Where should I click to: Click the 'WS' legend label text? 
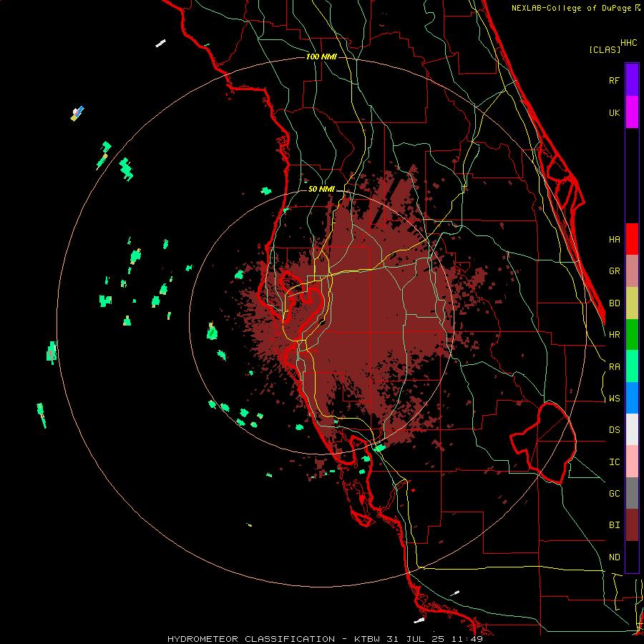coord(614,399)
